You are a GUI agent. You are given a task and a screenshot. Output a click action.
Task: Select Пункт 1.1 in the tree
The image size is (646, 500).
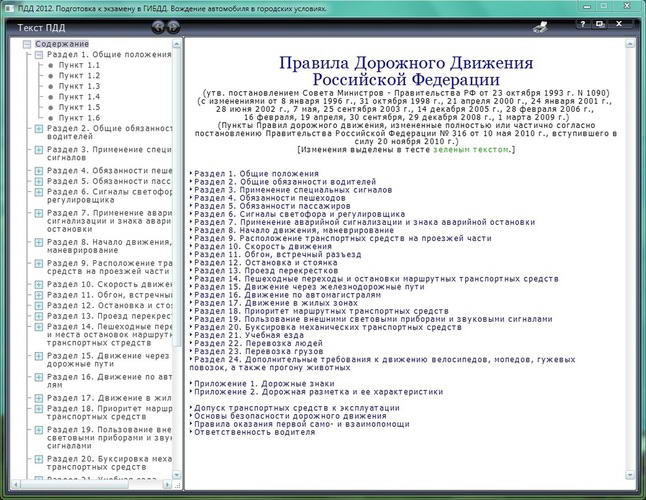click(79, 65)
